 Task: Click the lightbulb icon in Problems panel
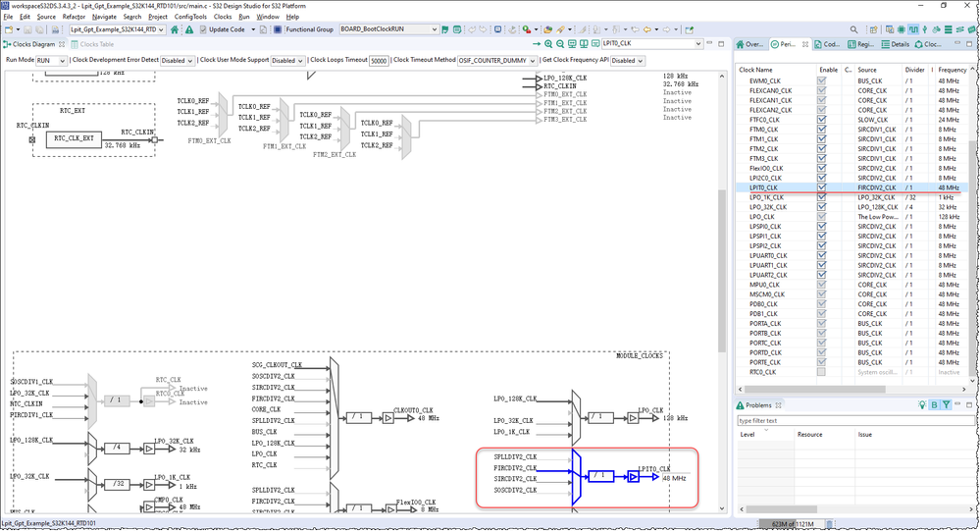922,404
